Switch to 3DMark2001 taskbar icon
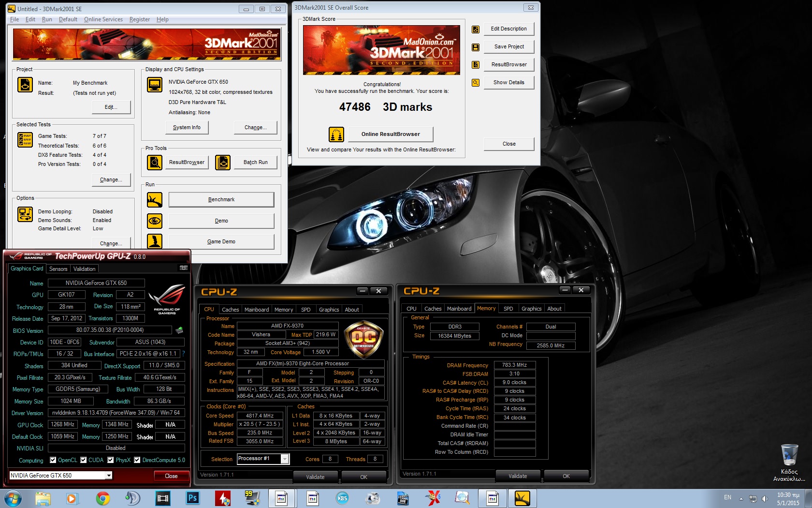This screenshot has width=812, height=508. tap(522, 498)
